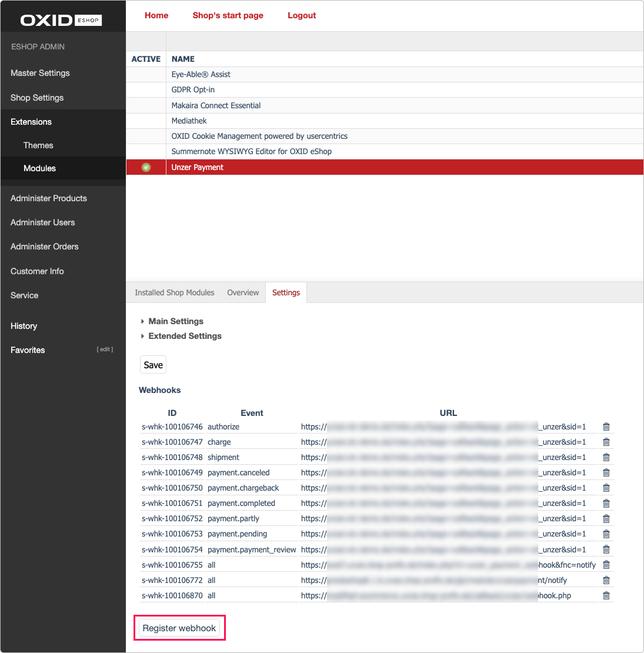Remove webhook s-whk-100106870 via trash icon
This screenshot has height=653, width=644.
(x=606, y=595)
